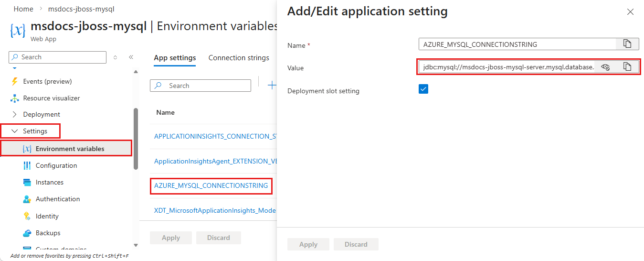Click the Environment variables {x} sidebar icon
This screenshot has width=644, height=261.
click(x=27, y=149)
